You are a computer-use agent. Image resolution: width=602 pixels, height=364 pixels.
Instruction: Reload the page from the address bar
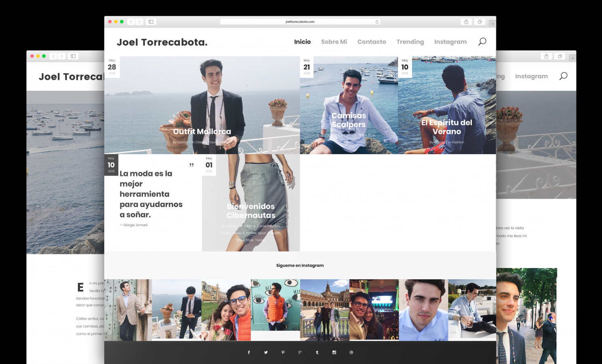377,22
